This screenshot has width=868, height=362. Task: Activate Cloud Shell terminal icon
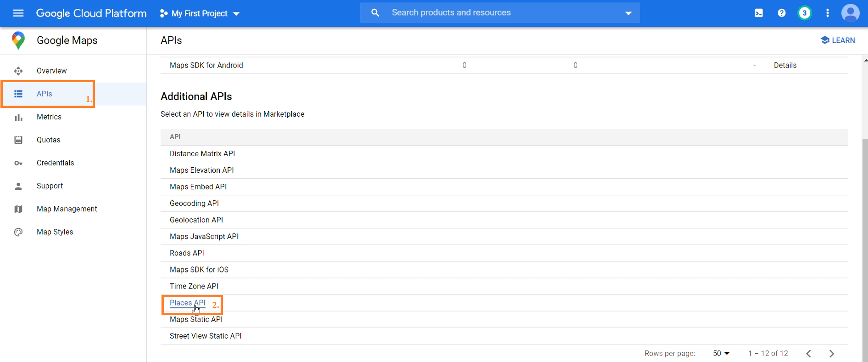759,13
